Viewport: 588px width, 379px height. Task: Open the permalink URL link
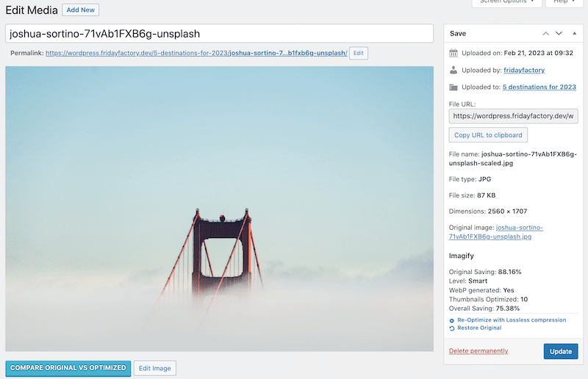pos(196,53)
